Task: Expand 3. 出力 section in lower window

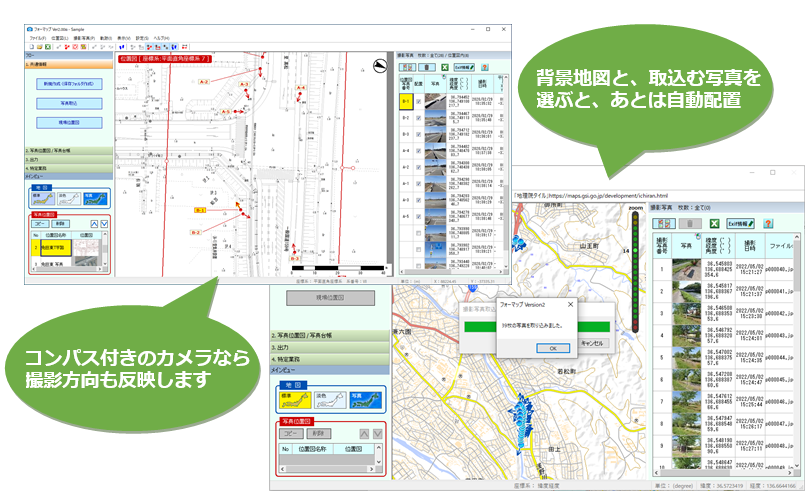Action: (x=330, y=347)
